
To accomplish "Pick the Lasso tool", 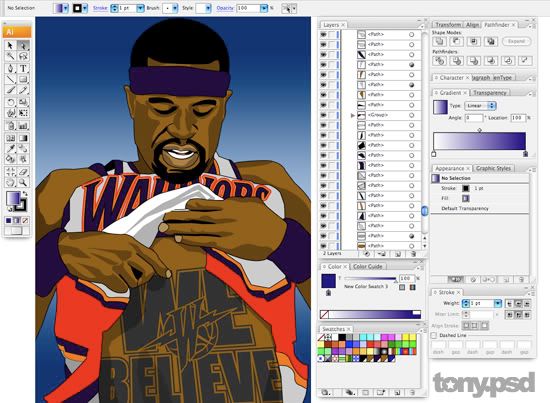I will (x=23, y=56).
